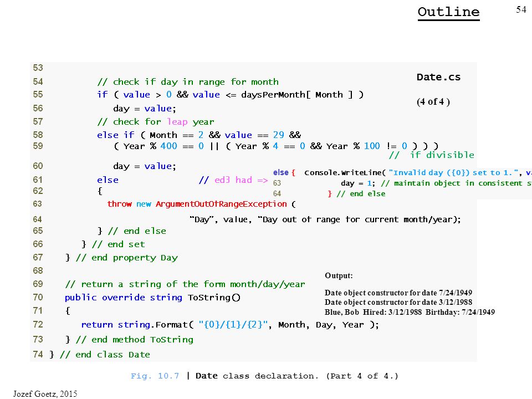Click the 'Blue, Bob Hired' output line
The width and height of the screenshot is (532, 399).
410,312
